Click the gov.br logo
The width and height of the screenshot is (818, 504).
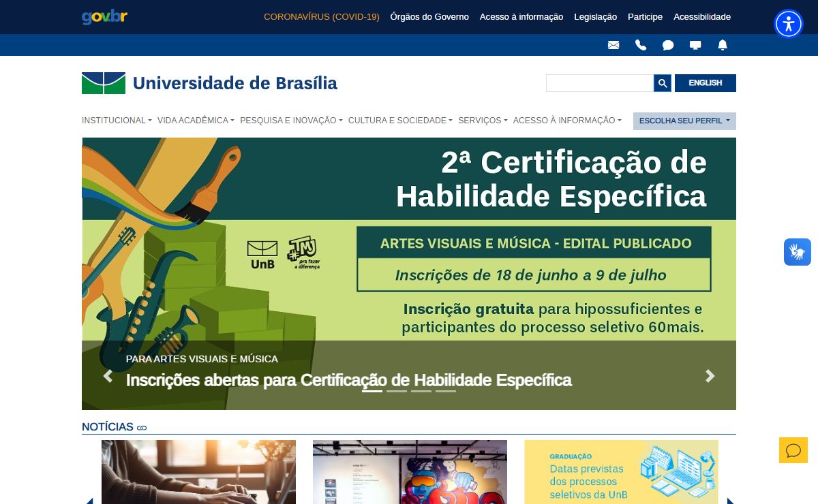[x=104, y=17]
